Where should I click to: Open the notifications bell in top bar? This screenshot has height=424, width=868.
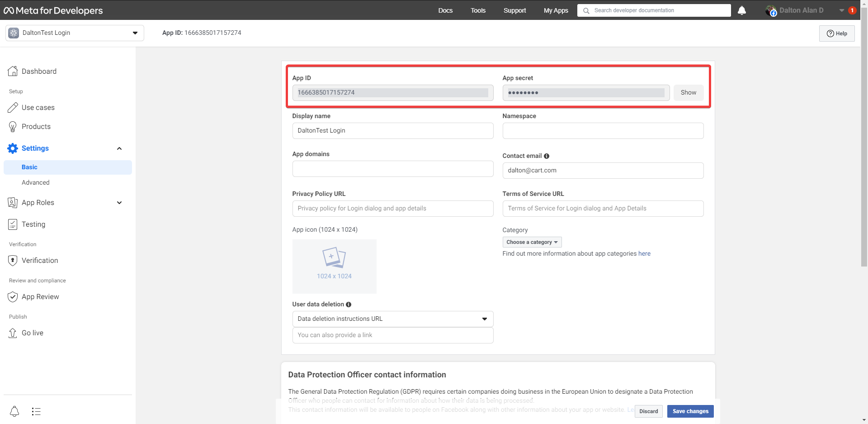[x=742, y=10]
